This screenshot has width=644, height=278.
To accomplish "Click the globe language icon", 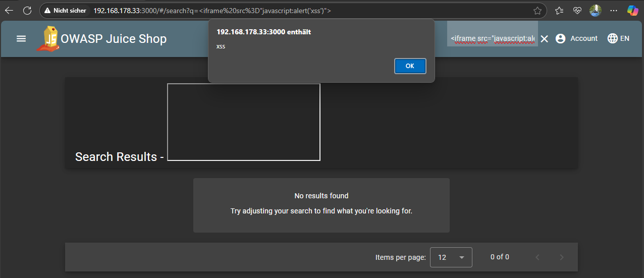I will click(x=612, y=38).
